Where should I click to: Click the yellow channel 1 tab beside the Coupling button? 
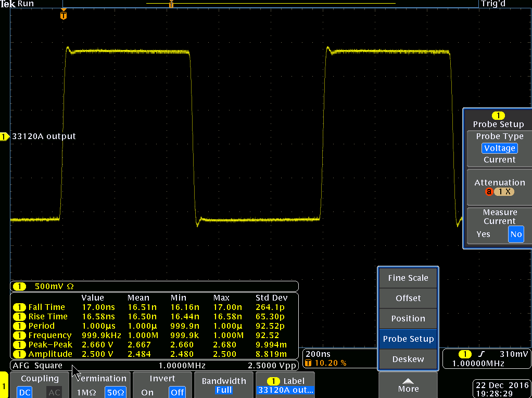click(x=4, y=385)
